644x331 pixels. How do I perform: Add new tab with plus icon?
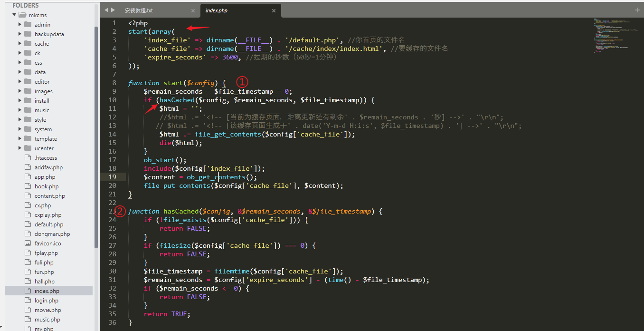[637, 10]
